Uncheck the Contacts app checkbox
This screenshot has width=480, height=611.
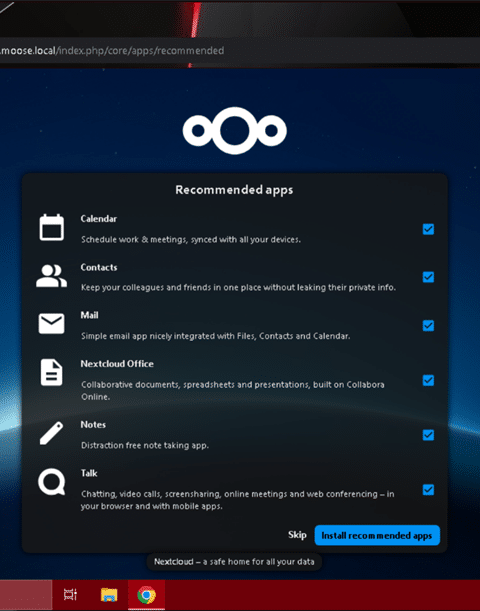tap(428, 277)
